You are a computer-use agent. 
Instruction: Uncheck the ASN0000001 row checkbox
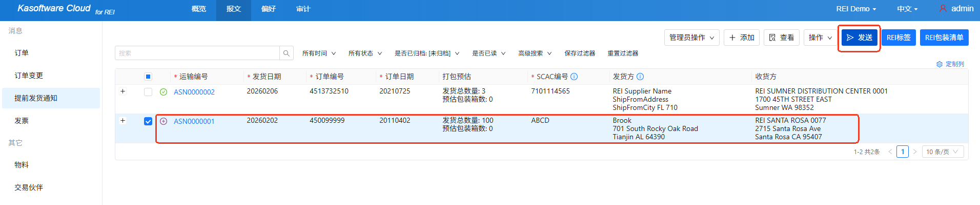tap(148, 121)
